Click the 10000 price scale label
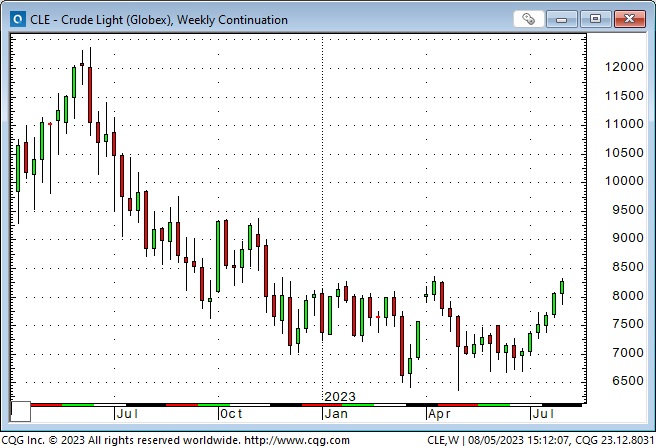The image size is (656, 448). 624,181
